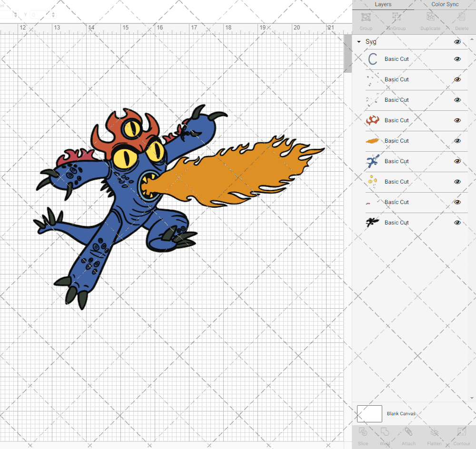The width and height of the screenshot is (476, 449).
Task: Click the Basic Cut label beside the orange flame
Action: (x=397, y=141)
